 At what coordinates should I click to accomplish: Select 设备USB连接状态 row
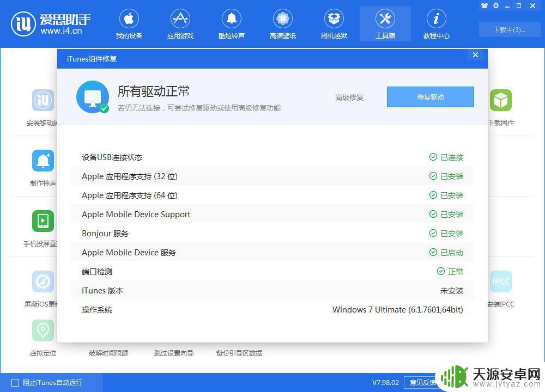tap(272, 157)
